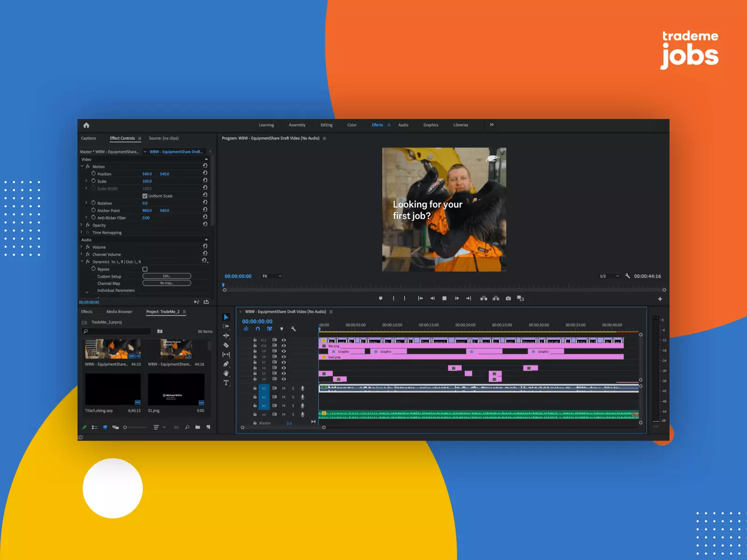The width and height of the screenshot is (747, 560).
Task: Collapse the Dynamics effect
Action: 82,261
